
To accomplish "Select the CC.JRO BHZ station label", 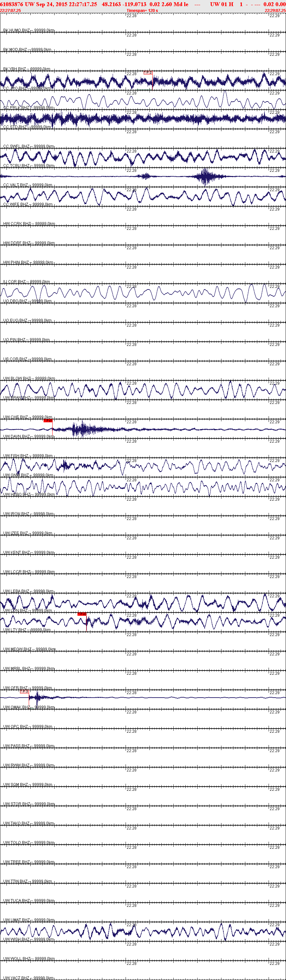I will pyautogui.click(x=27, y=88).
